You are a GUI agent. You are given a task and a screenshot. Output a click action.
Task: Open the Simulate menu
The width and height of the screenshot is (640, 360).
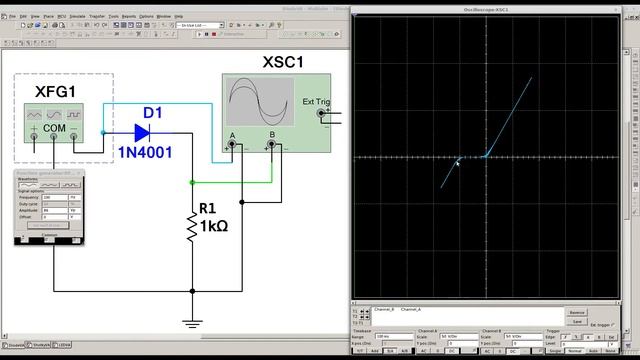click(x=78, y=17)
